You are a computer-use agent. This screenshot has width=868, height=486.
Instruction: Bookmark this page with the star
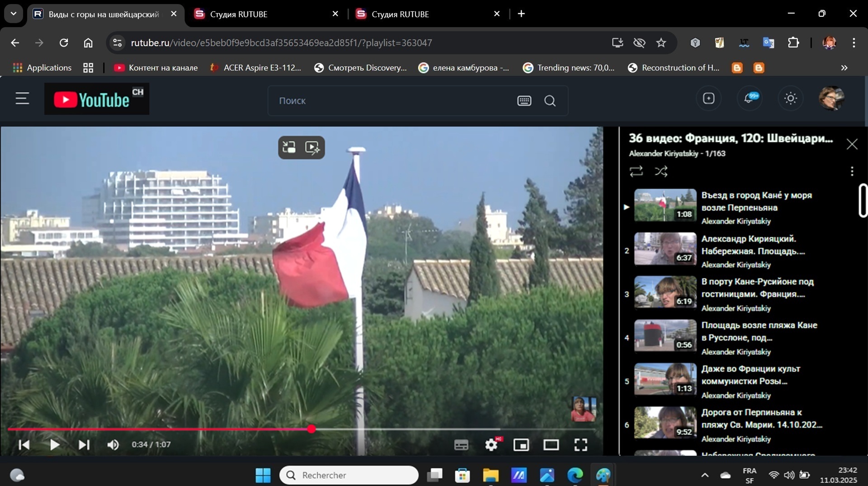tap(661, 43)
